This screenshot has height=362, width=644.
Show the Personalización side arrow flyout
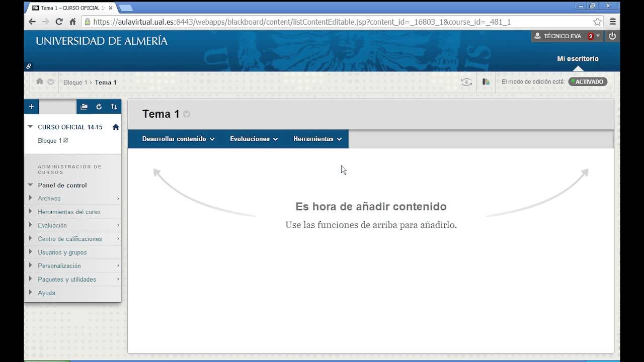tap(118, 265)
